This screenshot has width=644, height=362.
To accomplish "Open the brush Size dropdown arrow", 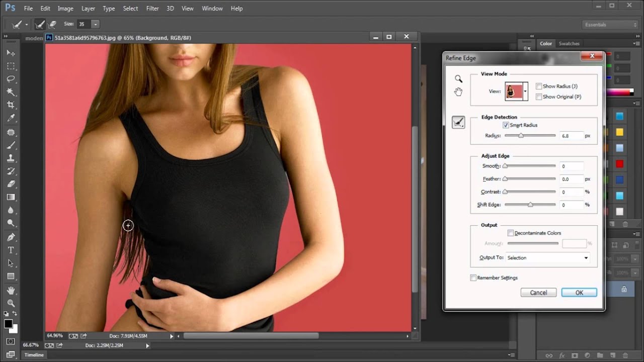I will (95, 24).
